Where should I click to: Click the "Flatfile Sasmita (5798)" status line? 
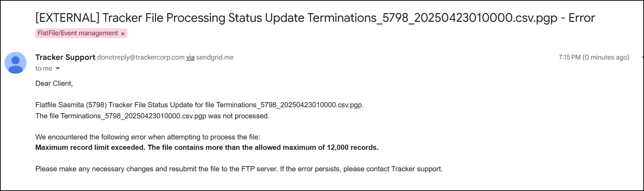tap(200, 105)
